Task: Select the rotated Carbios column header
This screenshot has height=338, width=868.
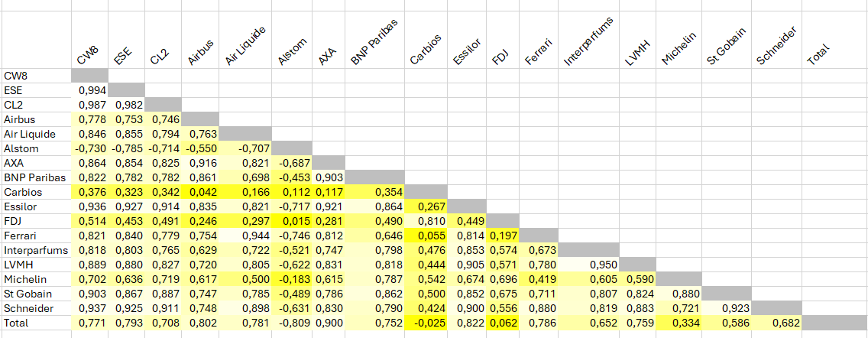Action: pos(426,49)
